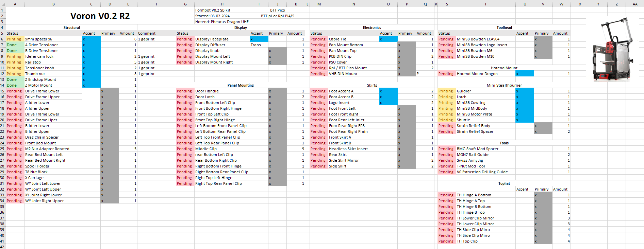Select 'Rpi / BTT Pico Mount' cell
This screenshot has width=644, height=249.
coord(353,68)
